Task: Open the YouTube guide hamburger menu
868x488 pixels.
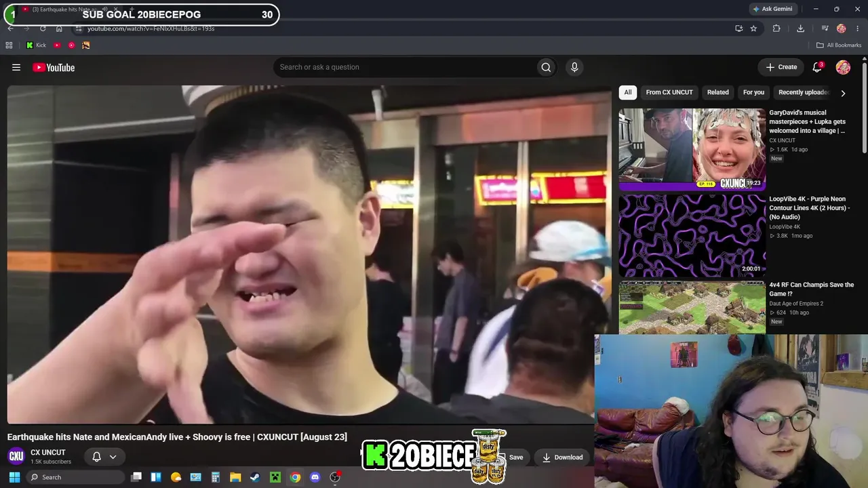Action: pos(16,67)
